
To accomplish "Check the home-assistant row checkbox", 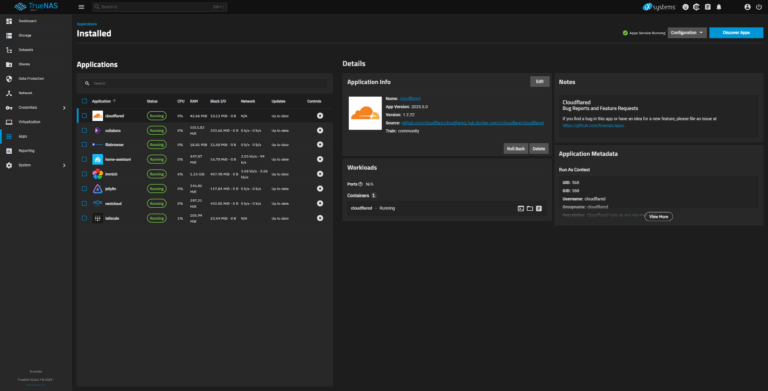I will 84,159.
